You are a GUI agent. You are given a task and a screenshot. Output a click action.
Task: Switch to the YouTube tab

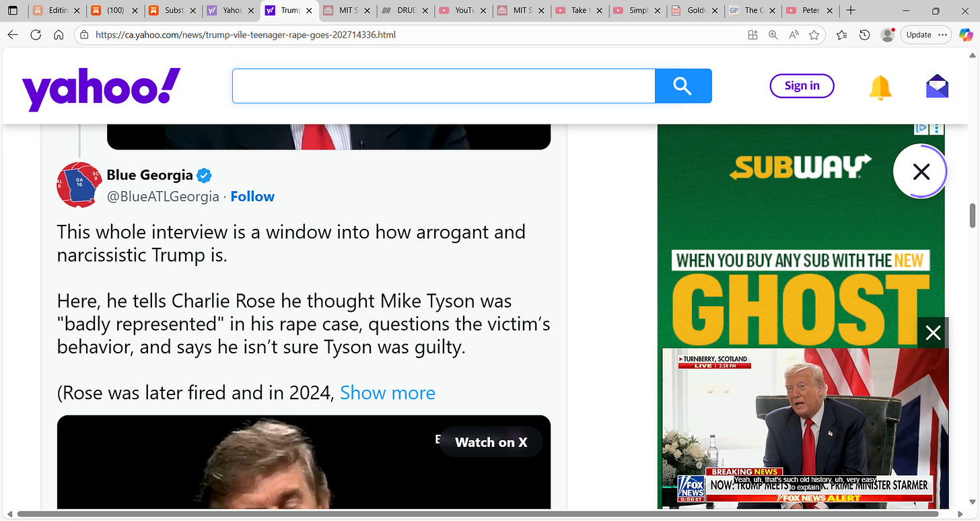pos(462,11)
